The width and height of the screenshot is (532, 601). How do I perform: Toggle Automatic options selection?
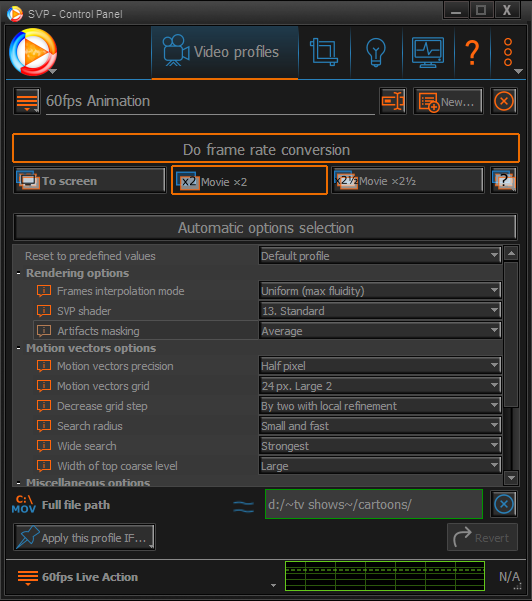[x=265, y=228]
